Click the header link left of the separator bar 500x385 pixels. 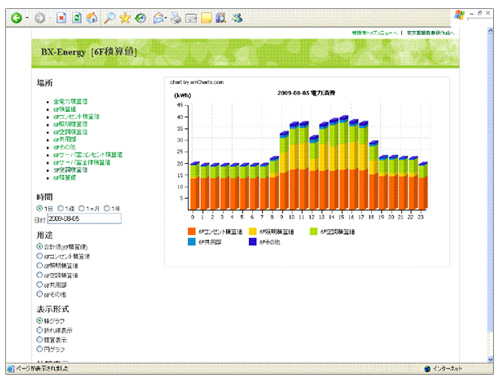375,33
